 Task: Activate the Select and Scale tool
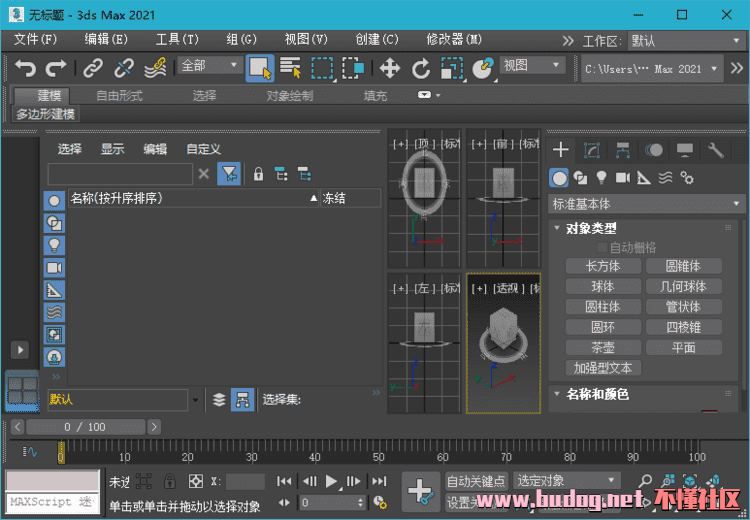click(x=452, y=68)
